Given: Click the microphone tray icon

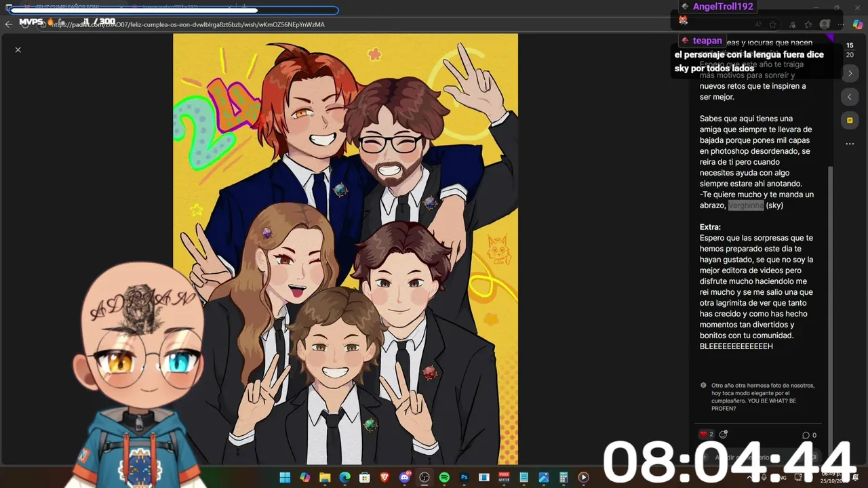Looking at the screenshot, I should coord(763,477).
